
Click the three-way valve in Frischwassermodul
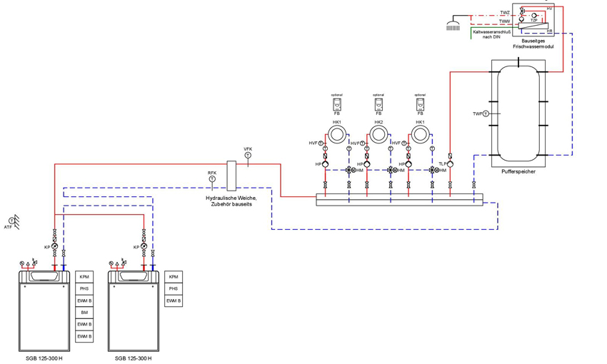522,11
